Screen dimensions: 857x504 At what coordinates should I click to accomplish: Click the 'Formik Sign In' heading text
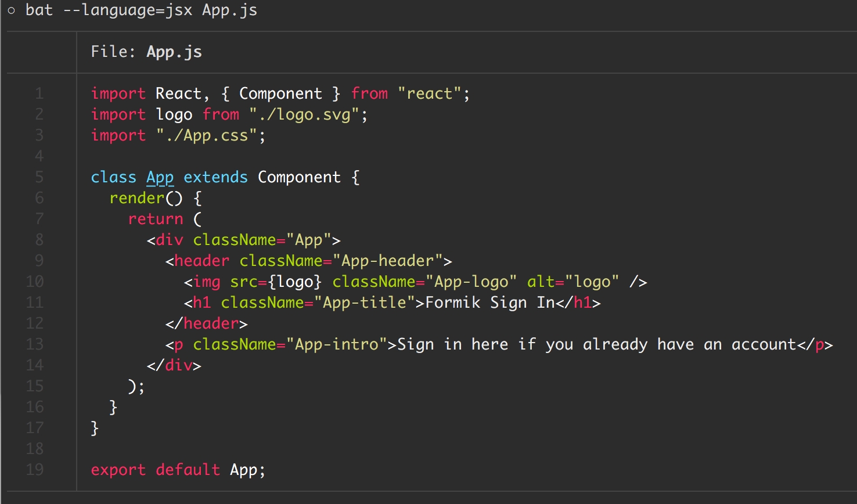point(490,303)
